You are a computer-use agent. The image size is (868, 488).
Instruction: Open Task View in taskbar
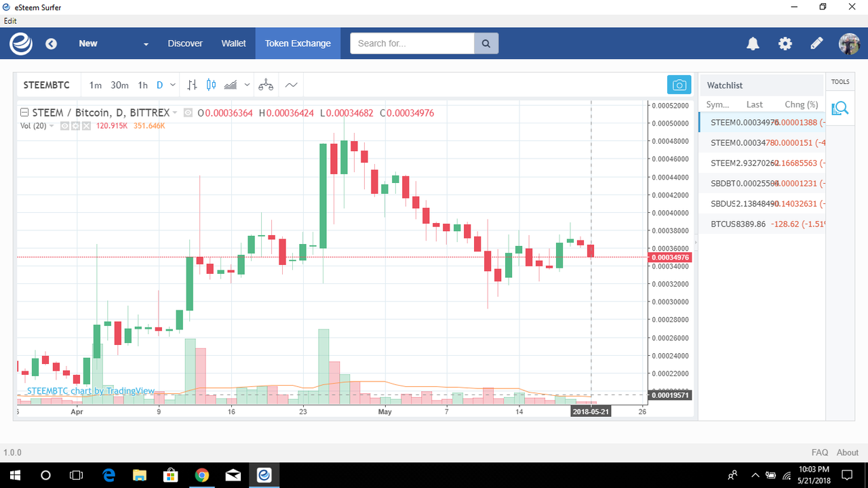click(77, 475)
